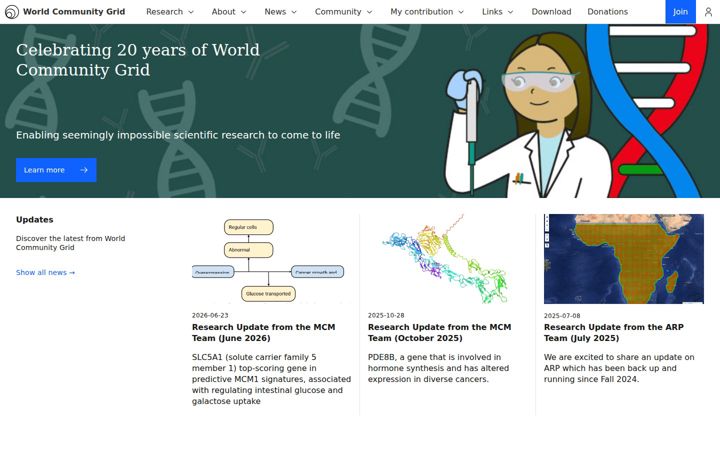Click the World Community Grid logo icon

12,12
